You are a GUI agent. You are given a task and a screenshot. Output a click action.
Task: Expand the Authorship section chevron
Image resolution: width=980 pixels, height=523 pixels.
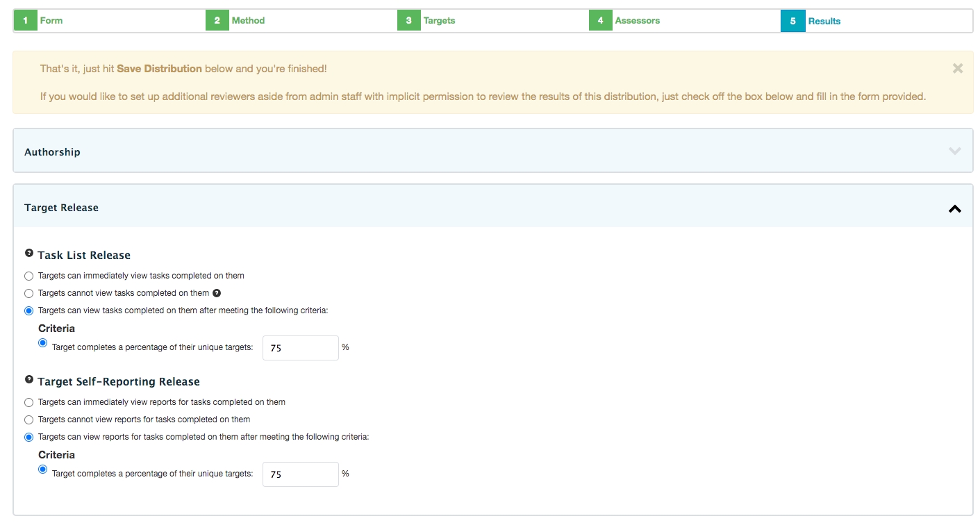(x=954, y=151)
